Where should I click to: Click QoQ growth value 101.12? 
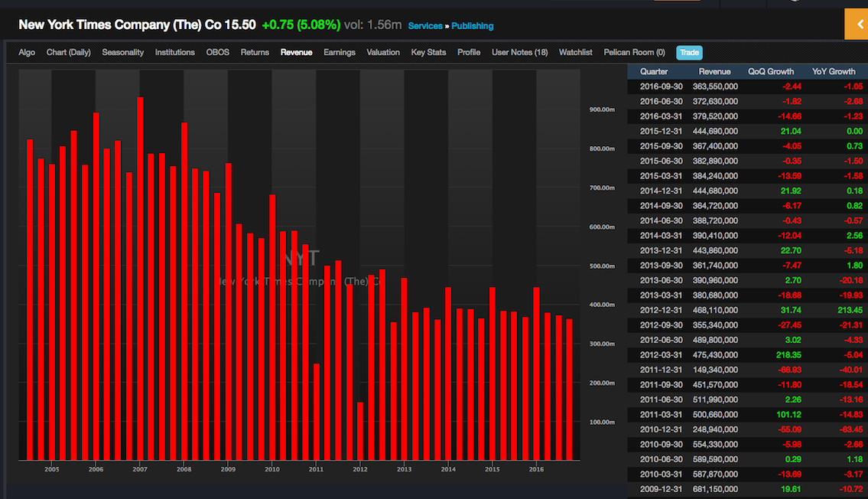[789, 416]
